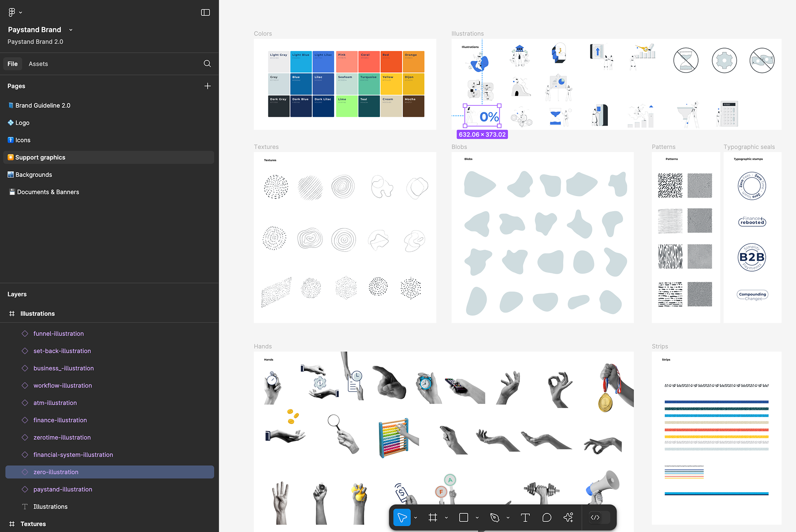Viewport: 796px width, 532px height.
Task: Select the Comment tool
Action: (x=547, y=517)
